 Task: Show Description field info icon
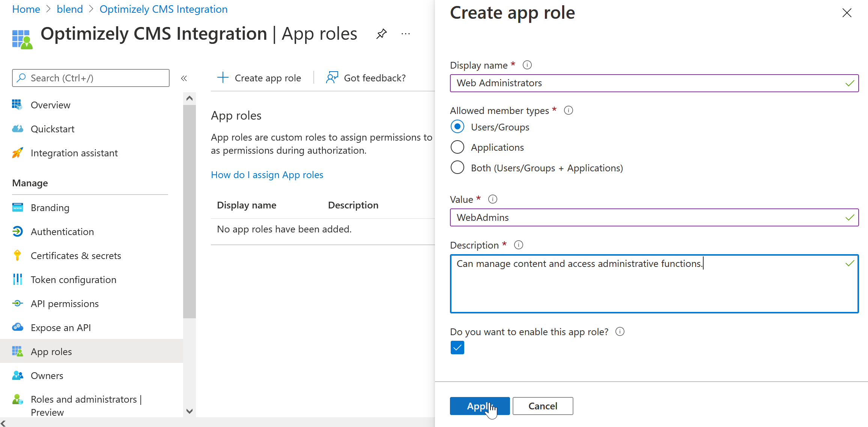tap(519, 245)
